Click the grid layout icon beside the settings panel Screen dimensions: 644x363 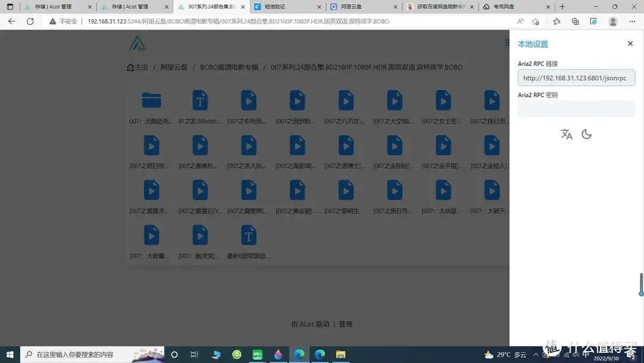pos(506,42)
